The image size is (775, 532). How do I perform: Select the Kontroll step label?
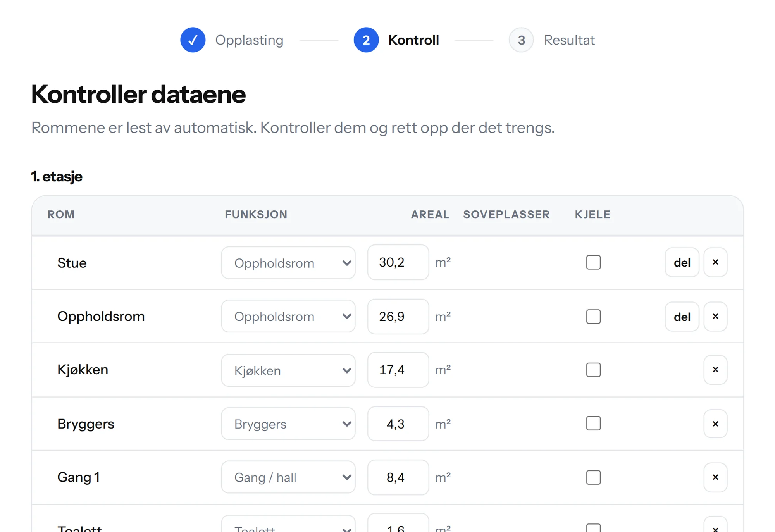coord(413,40)
